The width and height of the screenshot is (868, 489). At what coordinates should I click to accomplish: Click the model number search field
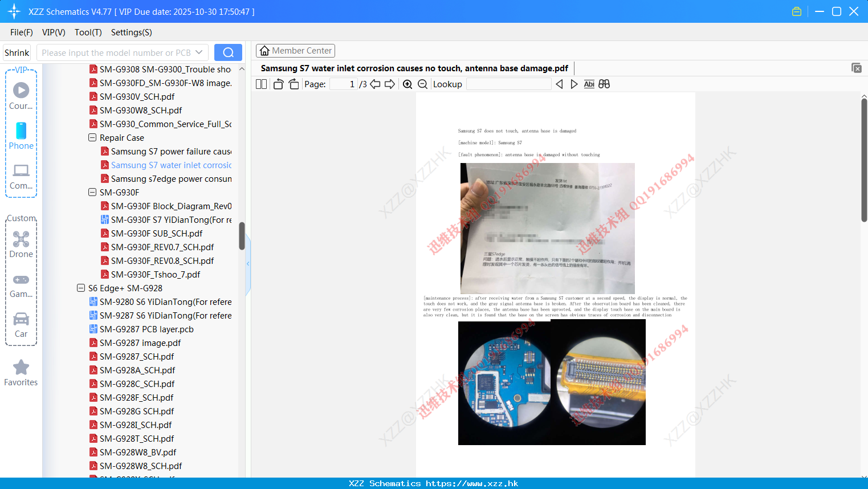116,52
